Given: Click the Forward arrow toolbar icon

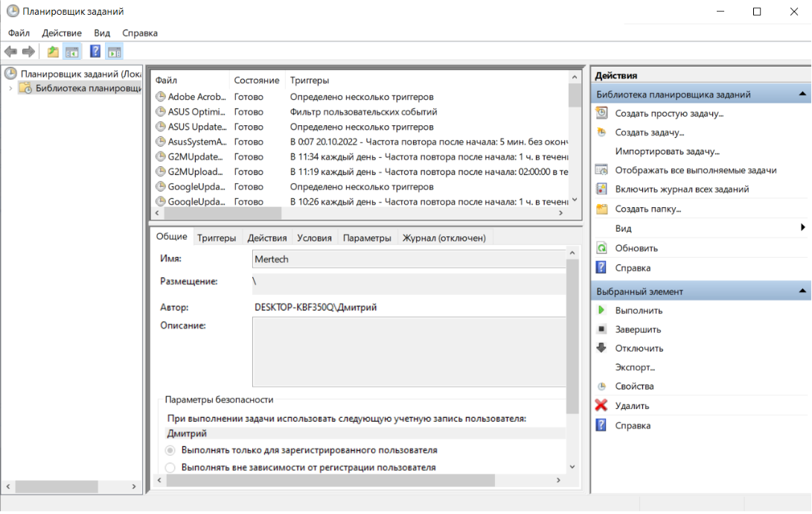Looking at the screenshot, I should click(28, 51).
